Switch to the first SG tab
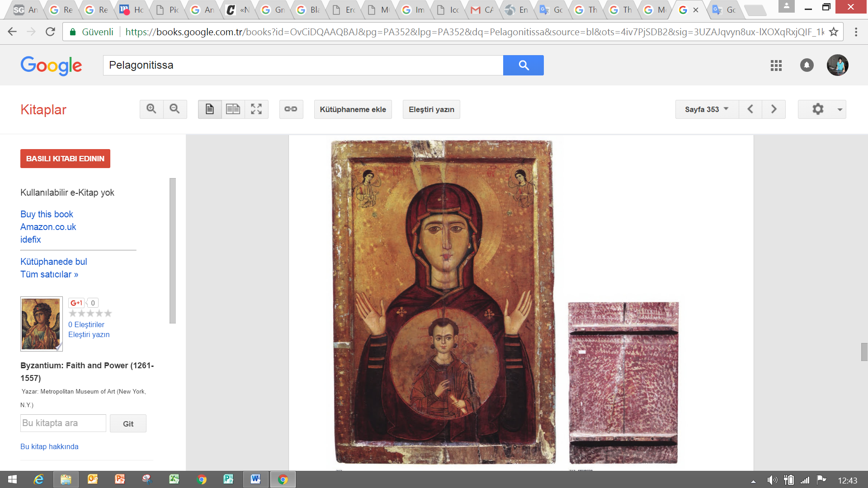The width and height of the screenshot is (868, 488). click(25, 10)
